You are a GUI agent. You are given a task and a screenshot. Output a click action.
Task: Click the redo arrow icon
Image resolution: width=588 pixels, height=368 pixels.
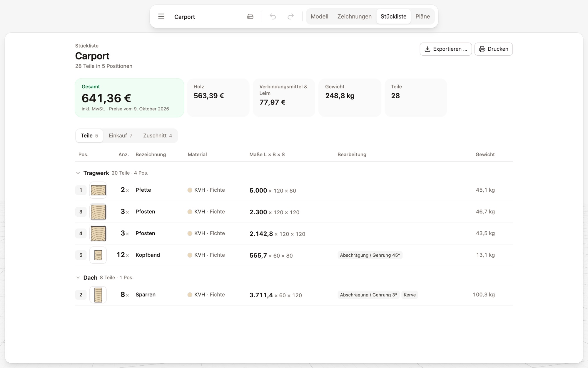point(290,16)
